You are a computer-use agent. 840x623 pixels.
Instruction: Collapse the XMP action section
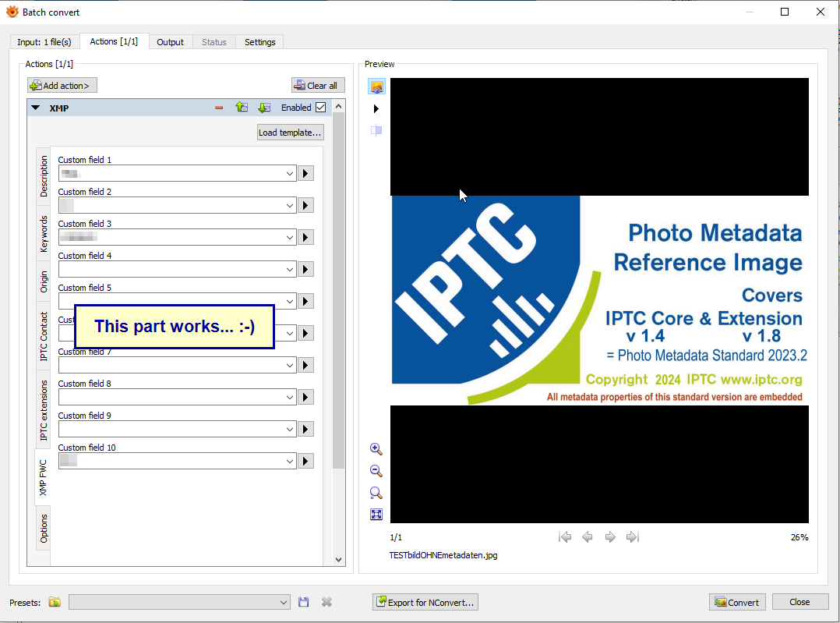point(35,108)
